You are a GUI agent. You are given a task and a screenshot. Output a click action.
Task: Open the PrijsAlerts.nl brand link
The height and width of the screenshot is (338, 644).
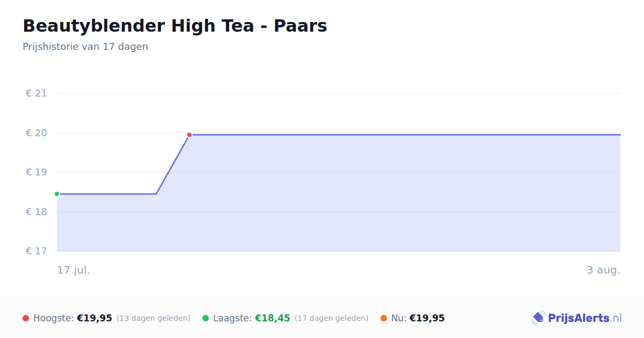pos(576,318)
